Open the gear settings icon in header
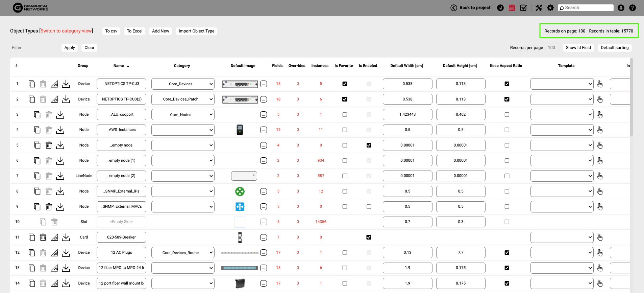The width and height of the screenshot is (644, 293). coord(550,8)
